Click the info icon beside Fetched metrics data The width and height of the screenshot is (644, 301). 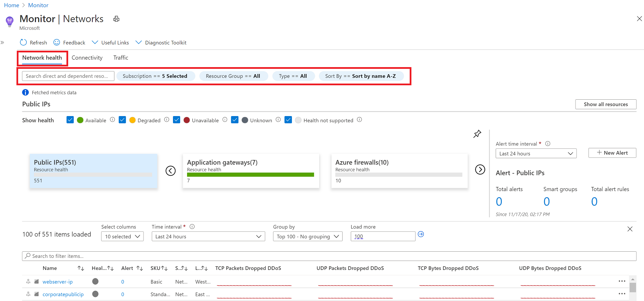(x=25, y=92)
